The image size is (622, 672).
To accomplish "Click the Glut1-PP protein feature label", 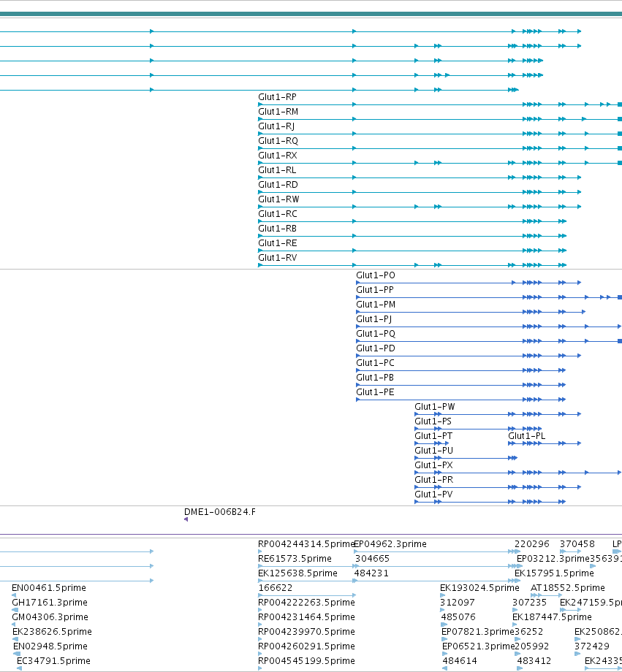I will coord(375,290).
